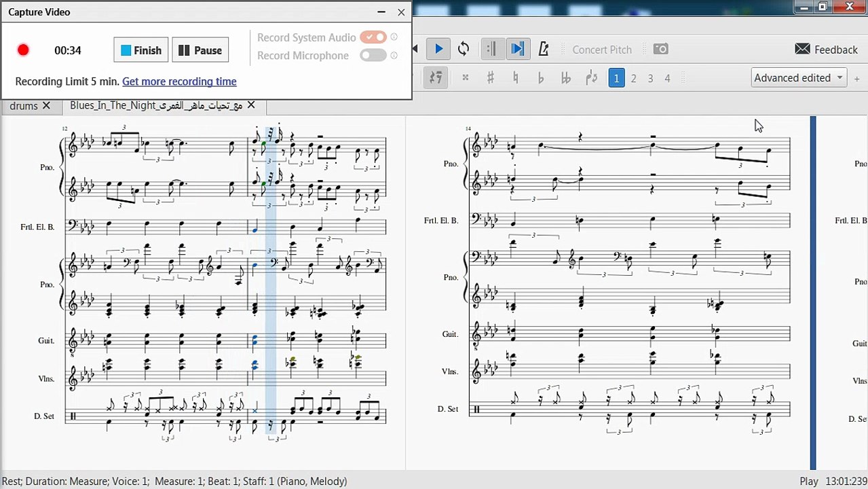Screen dimensions: 868x489
Task: Select the rest input icon
Action: (435, 78)
